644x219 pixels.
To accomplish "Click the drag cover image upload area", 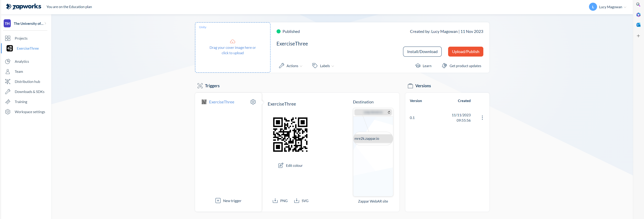I will coord(232,47).
